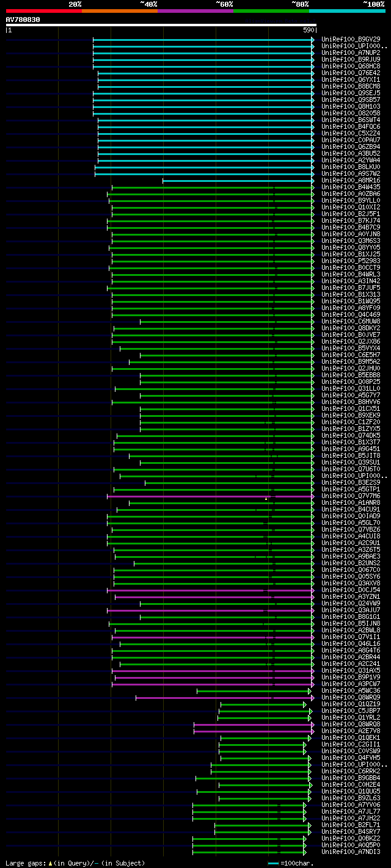Screen dimensions: 391x868
Task: Select the UniRef100_B2FL71 label
Action: pyautogui.click(x=351, y=825)
